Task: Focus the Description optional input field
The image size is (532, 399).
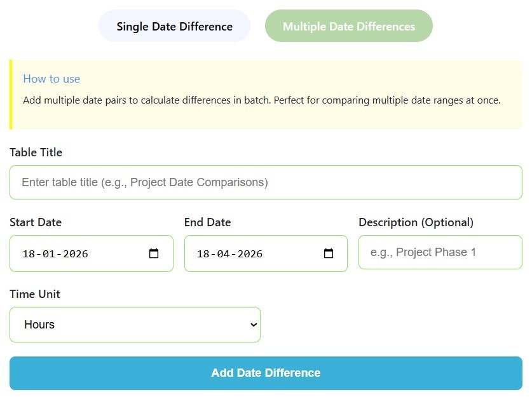Action: (x=440, y=252)
